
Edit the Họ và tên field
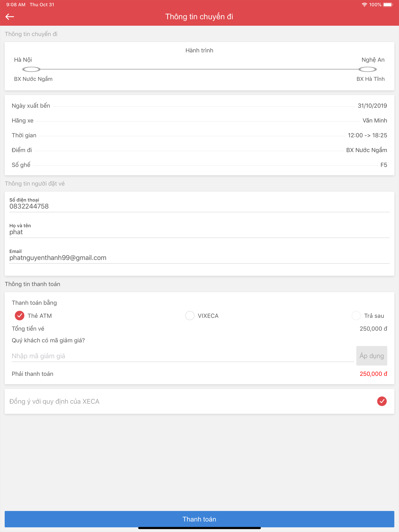click(199, 232)
